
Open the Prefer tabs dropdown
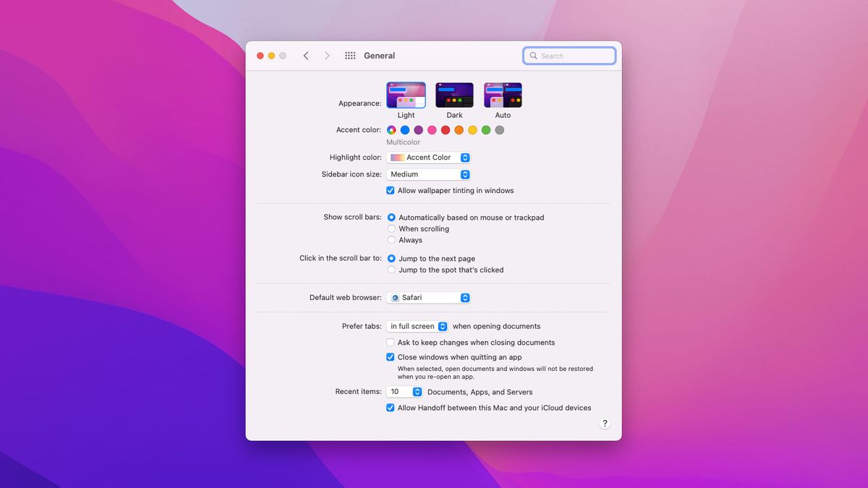(417, 326)
